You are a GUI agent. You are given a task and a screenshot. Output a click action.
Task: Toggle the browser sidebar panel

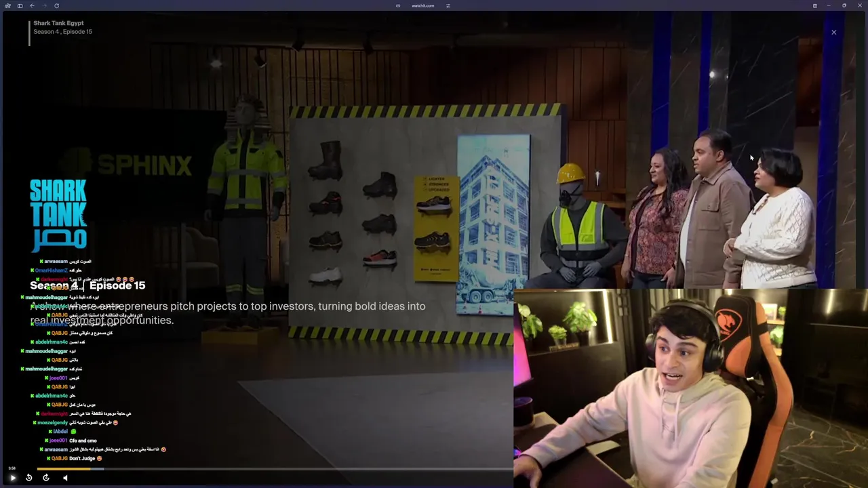click(x=20, y=5)
